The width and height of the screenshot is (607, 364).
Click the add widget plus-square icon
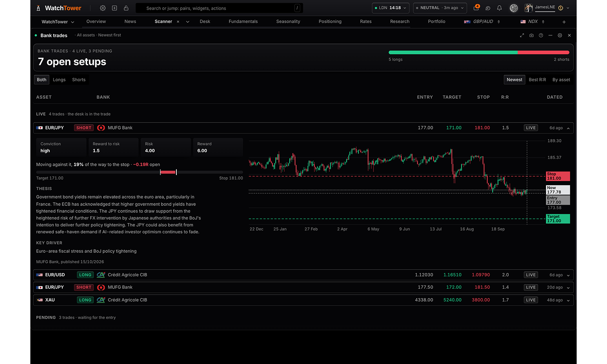point(115,8)
